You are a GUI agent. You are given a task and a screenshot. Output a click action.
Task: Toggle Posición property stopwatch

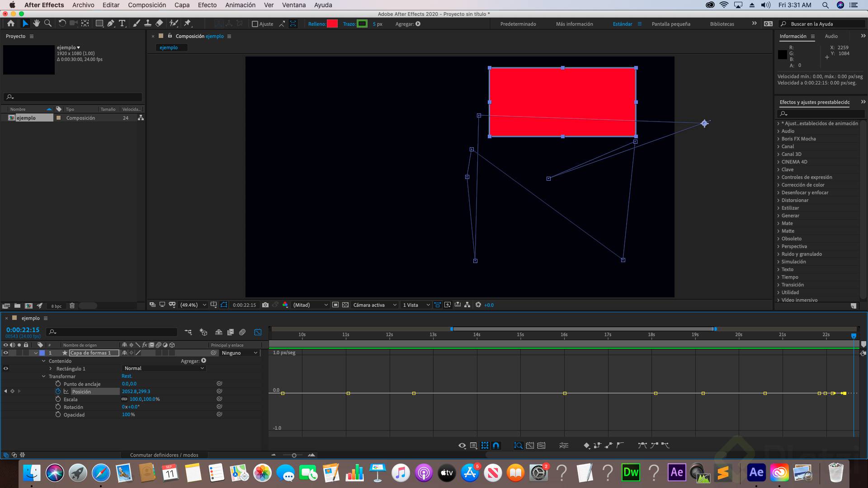(x=58, y=391)
